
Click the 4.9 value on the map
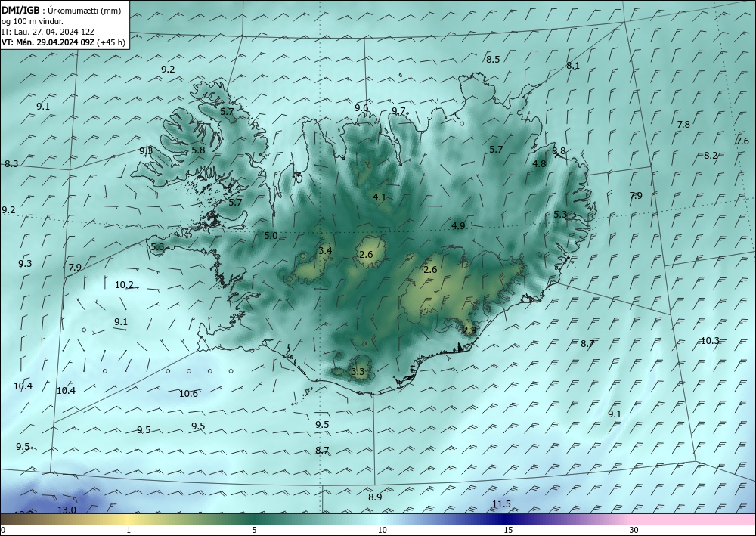(459, 225)
